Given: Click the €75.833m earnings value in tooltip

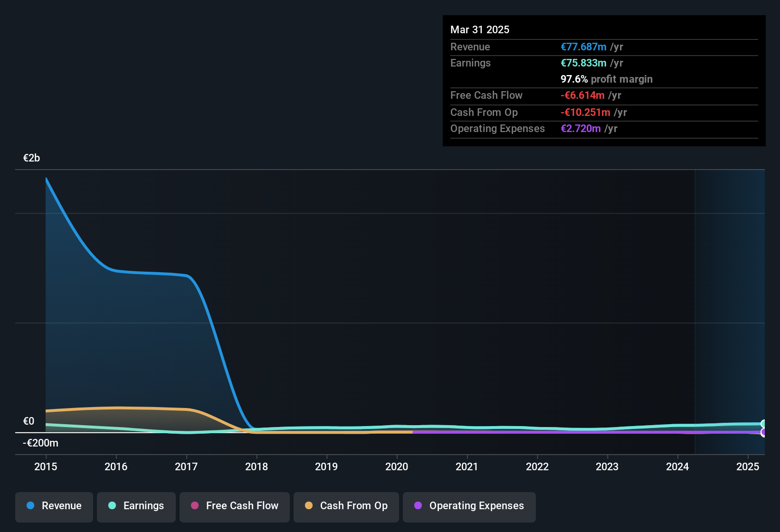Looking at the screenshot, I should pyautogui.click(x=583, y=63).
